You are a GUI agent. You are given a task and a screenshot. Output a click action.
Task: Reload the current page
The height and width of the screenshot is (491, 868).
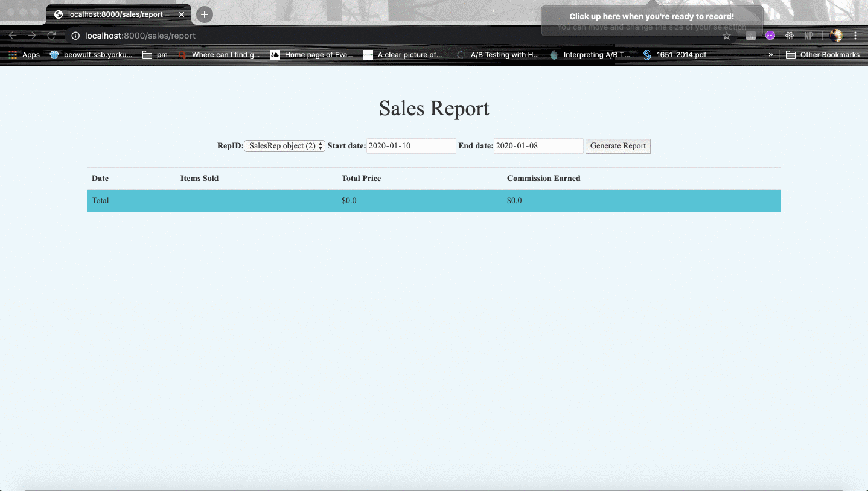click(51, 36)
